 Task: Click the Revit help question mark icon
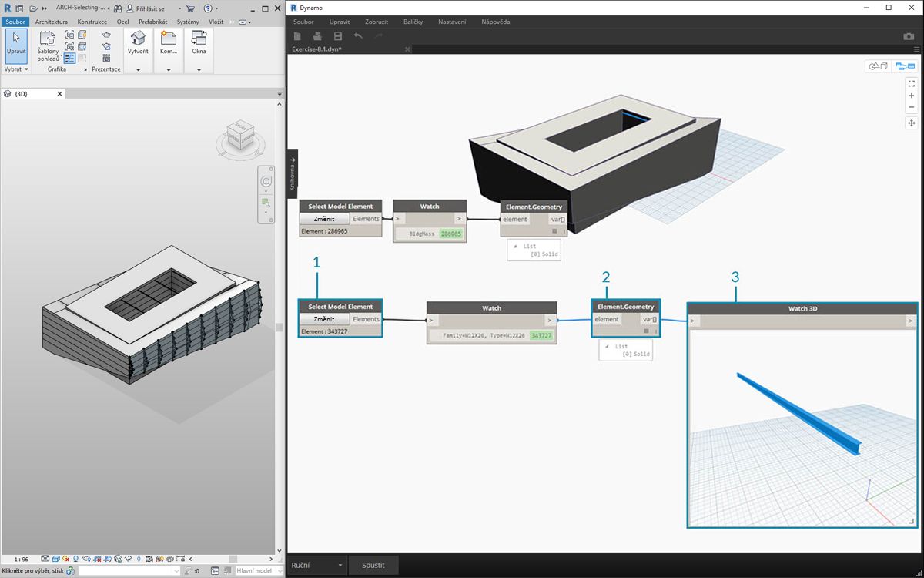coord(208,8)
